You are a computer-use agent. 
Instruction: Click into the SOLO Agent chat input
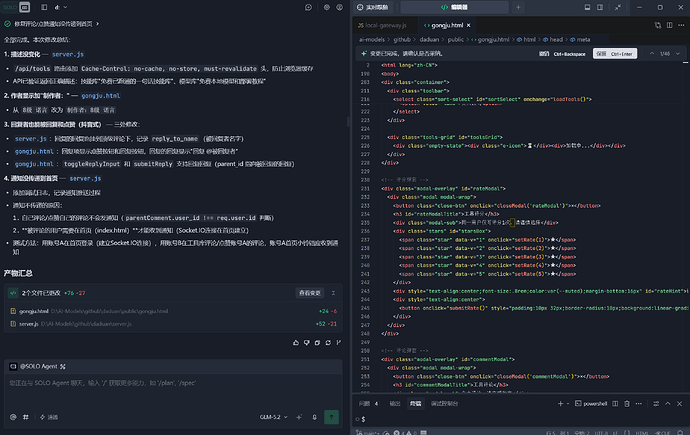[x=173, y=391]
